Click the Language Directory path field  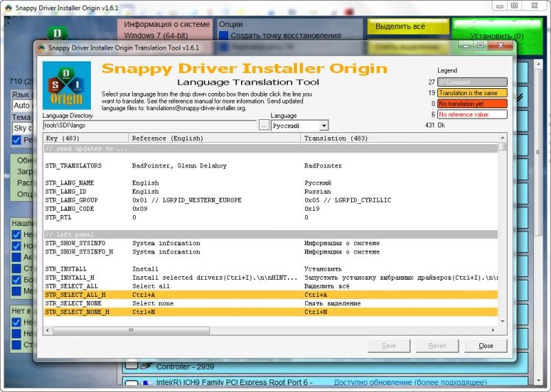coord(149,125)
